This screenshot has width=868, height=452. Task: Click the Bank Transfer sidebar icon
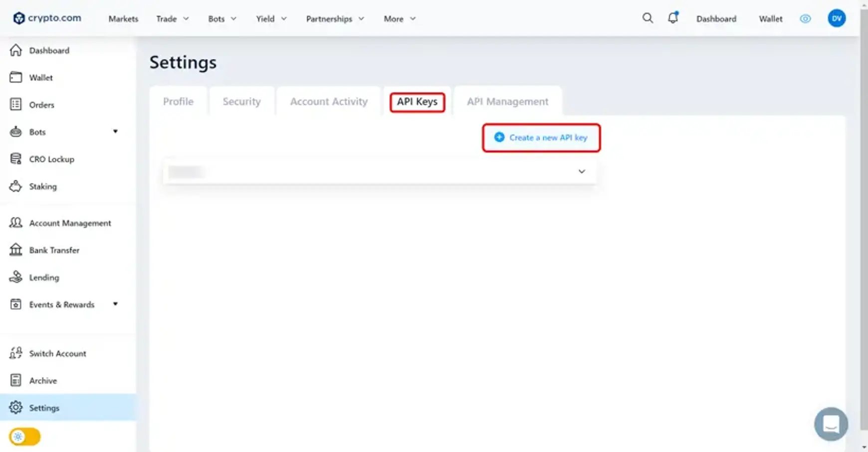pos(15,250)
